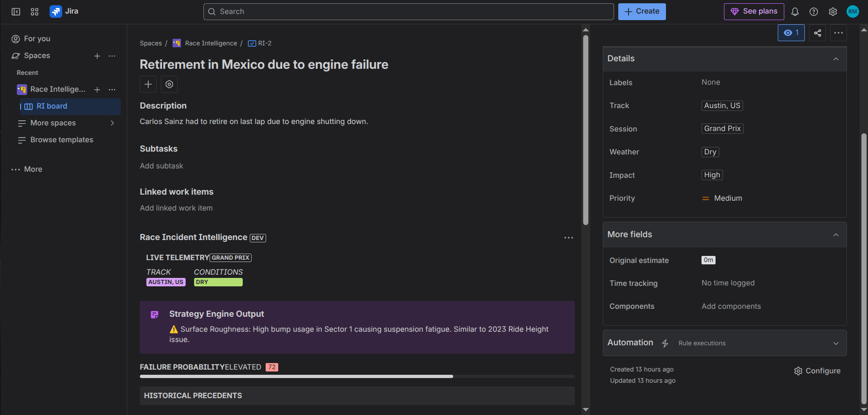Viewport: 868px width, 415px height.
Task: Click in the Search field
Action: coord(408,12)
